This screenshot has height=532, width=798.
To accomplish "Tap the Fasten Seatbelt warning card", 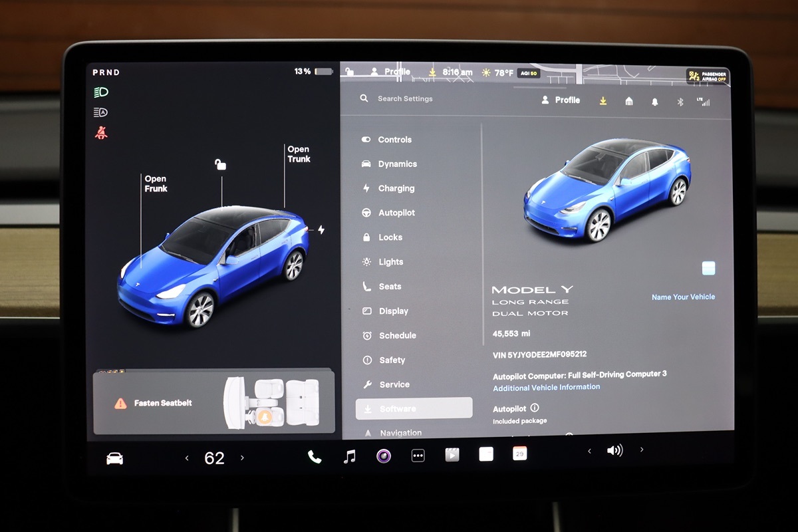I will point(213,403).
